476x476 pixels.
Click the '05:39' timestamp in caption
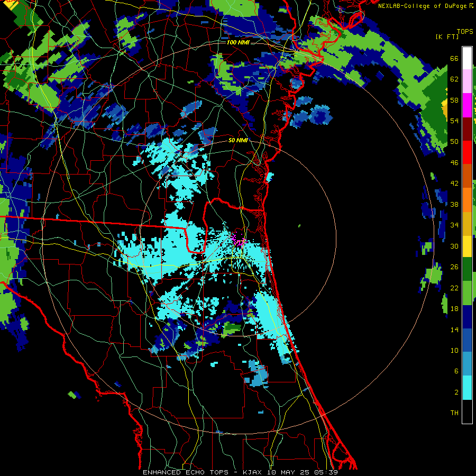tap(326, 472)
